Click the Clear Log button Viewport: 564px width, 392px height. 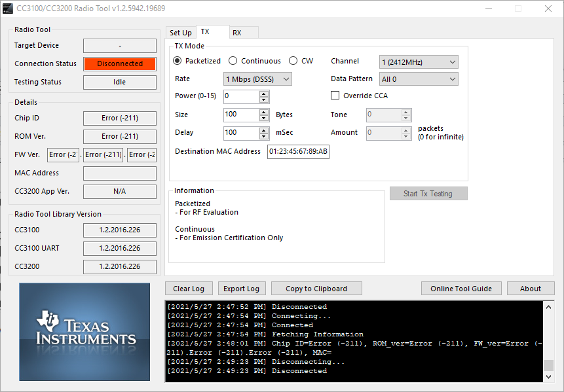[189, 289]
